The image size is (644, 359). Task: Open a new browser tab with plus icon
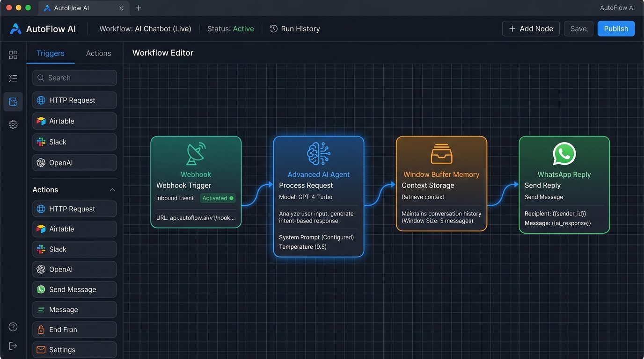(x=138, y=8)
